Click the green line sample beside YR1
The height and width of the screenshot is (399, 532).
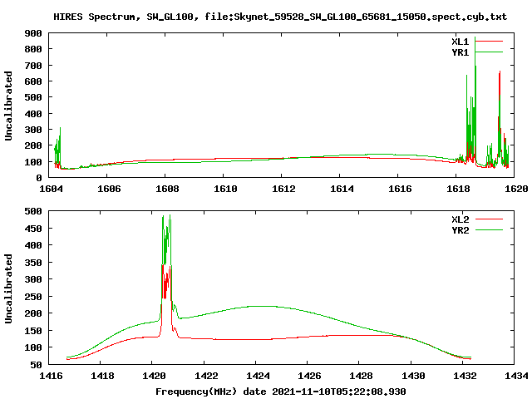(x=489, y=52)
